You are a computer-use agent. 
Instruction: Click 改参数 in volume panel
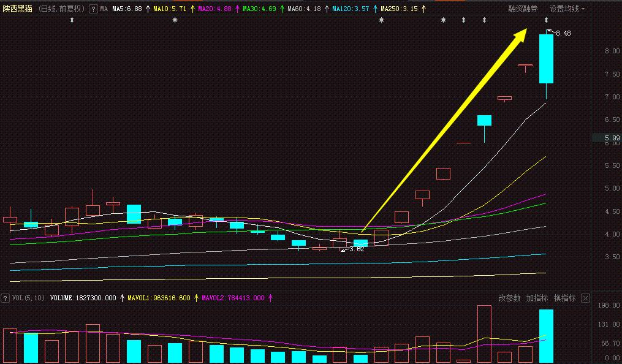pos(509,298)
